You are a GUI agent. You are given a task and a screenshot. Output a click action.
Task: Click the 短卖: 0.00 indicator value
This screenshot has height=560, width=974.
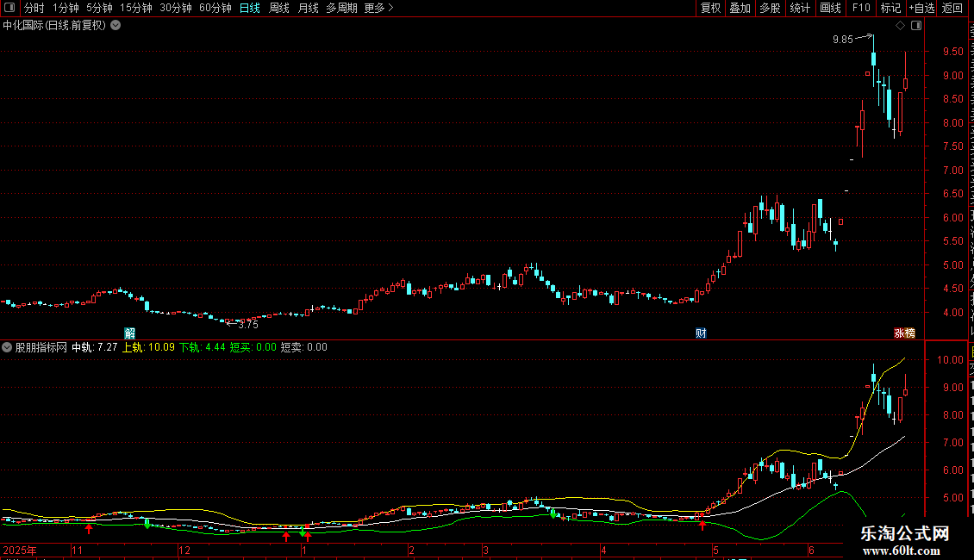(303, 348)
